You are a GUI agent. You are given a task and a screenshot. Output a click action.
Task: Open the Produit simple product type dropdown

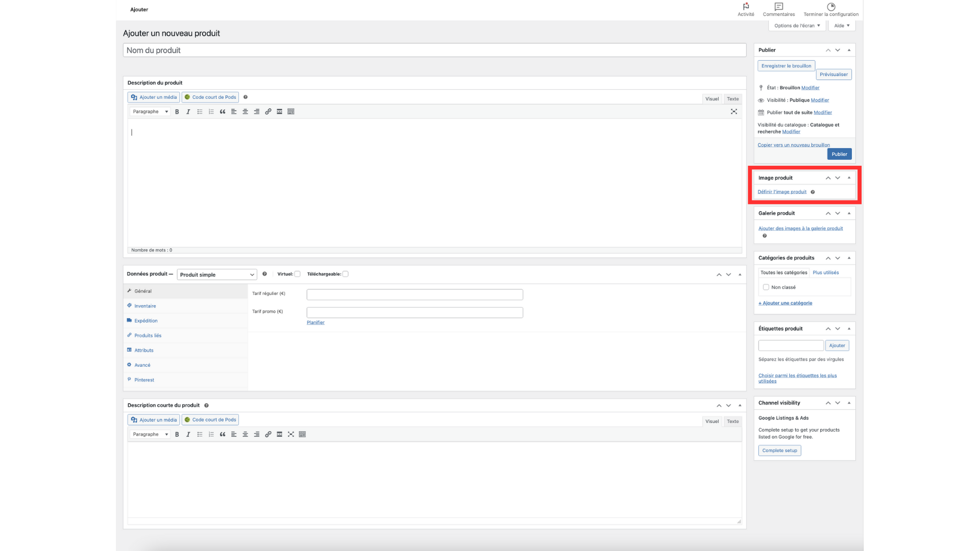[x=217, y=274]
